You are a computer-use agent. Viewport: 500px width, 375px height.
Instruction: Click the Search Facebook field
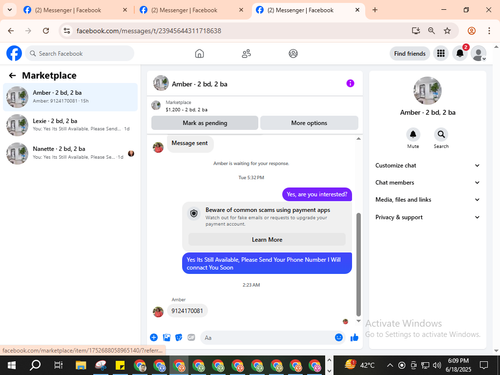[80, 53]
